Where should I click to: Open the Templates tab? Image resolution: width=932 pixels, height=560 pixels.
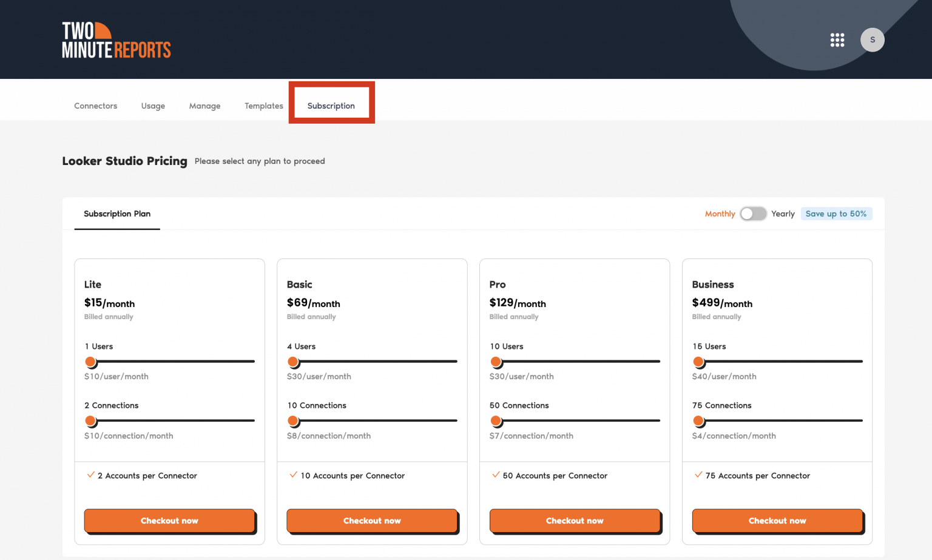pyautogui.click(x=263, y=106)
